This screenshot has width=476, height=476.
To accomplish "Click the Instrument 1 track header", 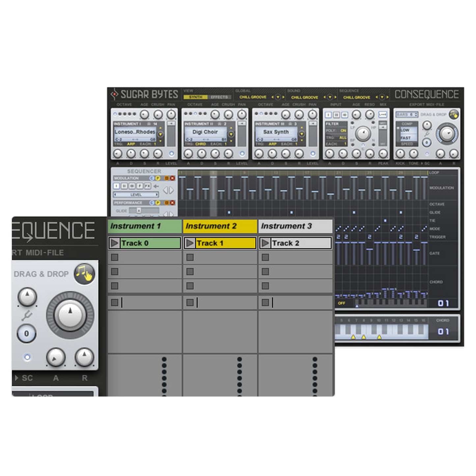I will (x=145, y=226).
